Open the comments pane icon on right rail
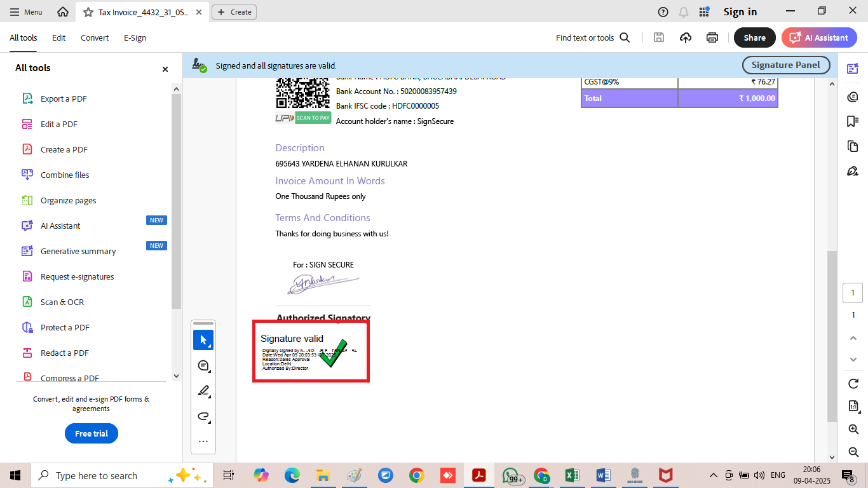Viewport: 868px width, 488px height. pyautogui.click(x=853, y=97)
